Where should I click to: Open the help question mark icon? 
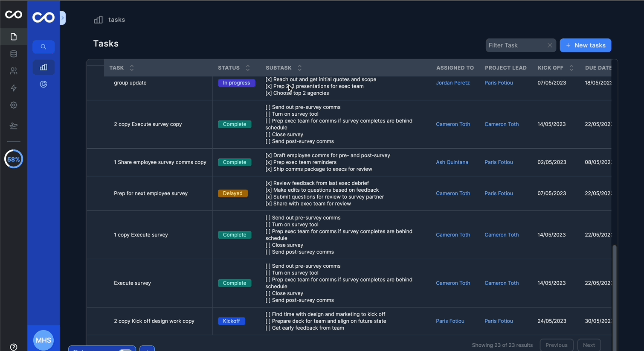(14, 347)
